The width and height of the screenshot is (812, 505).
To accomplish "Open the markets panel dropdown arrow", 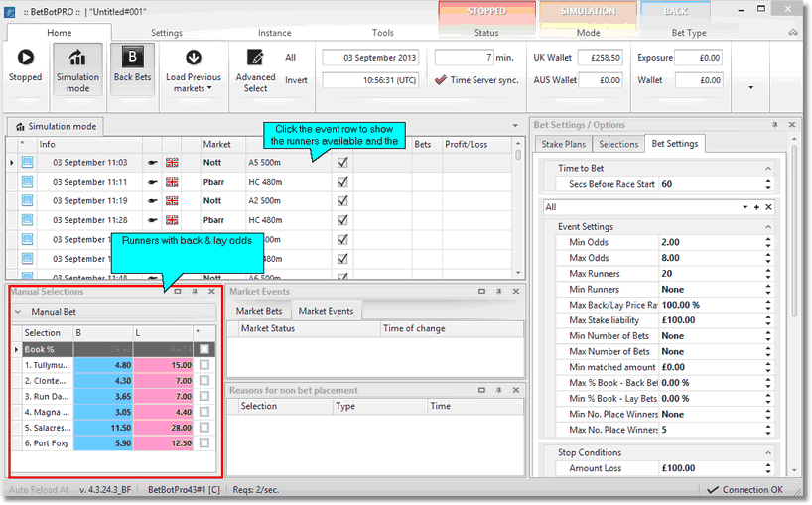I will [515, 126].
